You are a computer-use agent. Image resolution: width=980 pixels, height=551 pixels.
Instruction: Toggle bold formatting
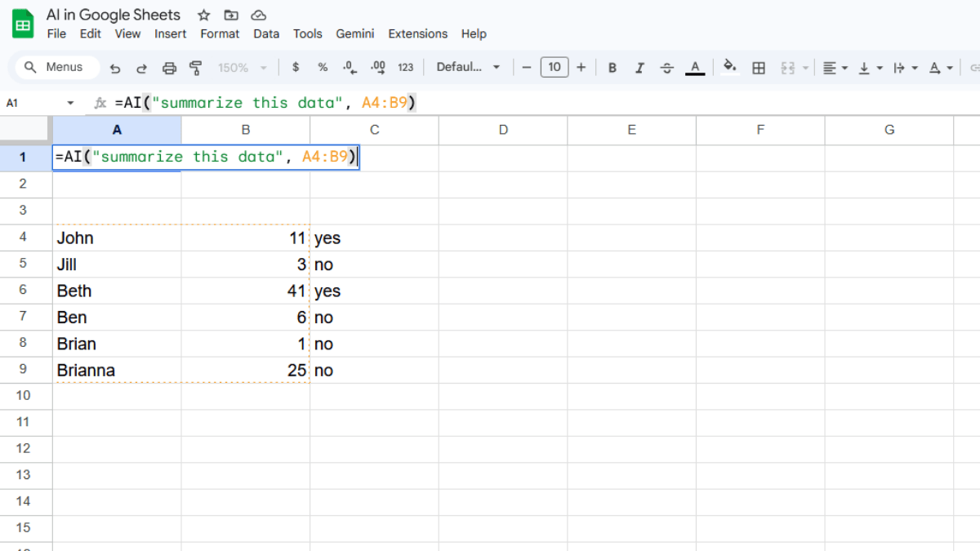[x=612, y=67]
